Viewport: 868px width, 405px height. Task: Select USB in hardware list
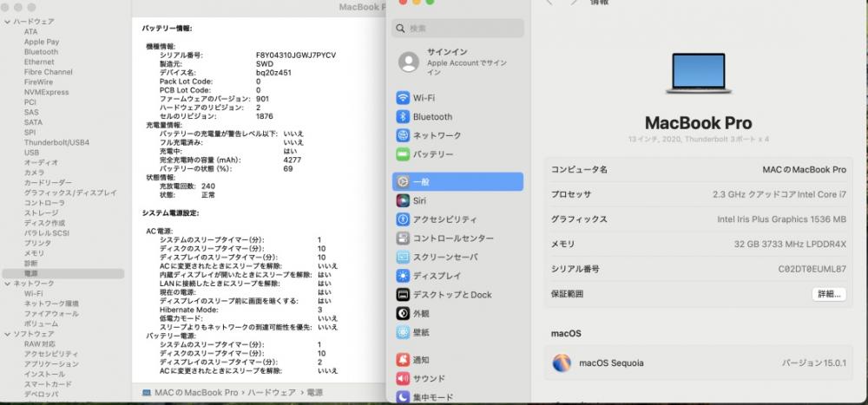coord(31,153)
